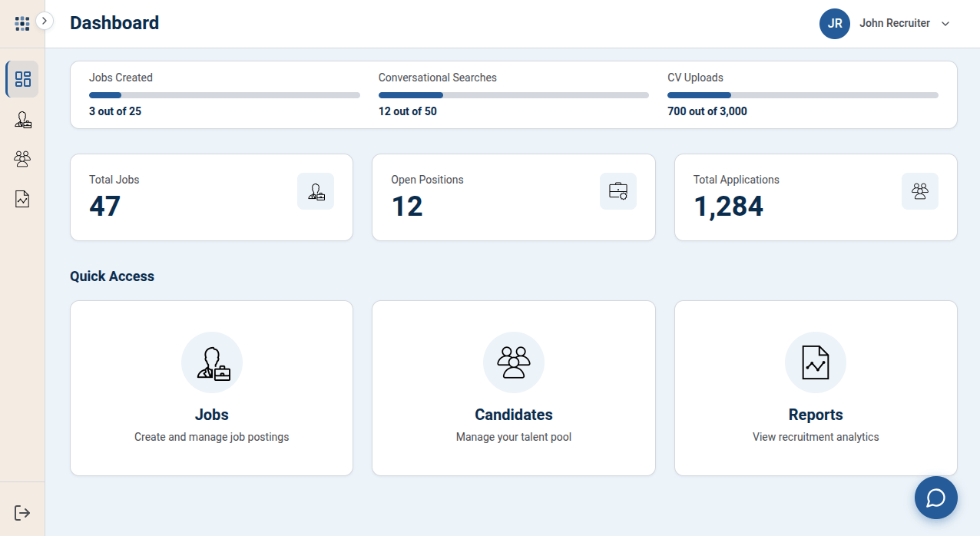Click the logout icon in the sidebar
Screen dimensions: 980x536
coord(22,512)
